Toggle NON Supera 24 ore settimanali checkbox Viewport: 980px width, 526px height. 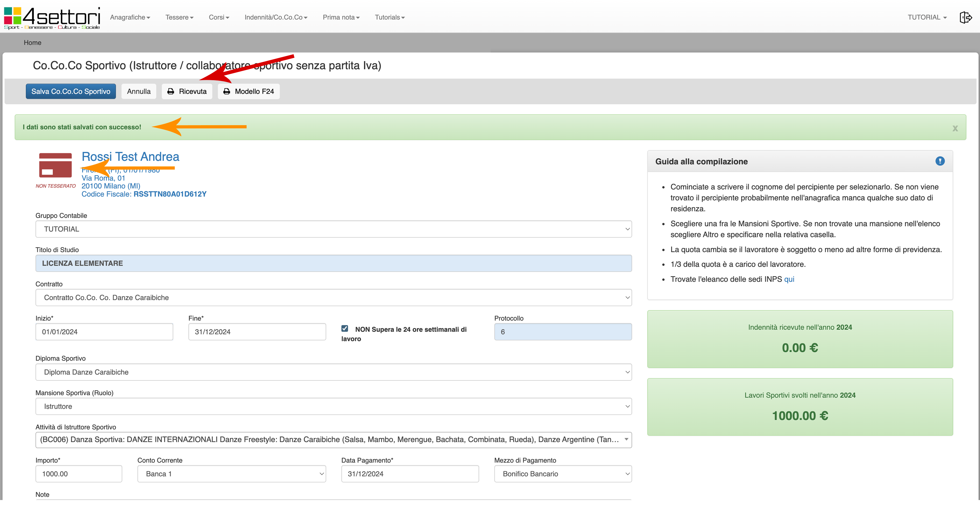[x=345, y=329]
